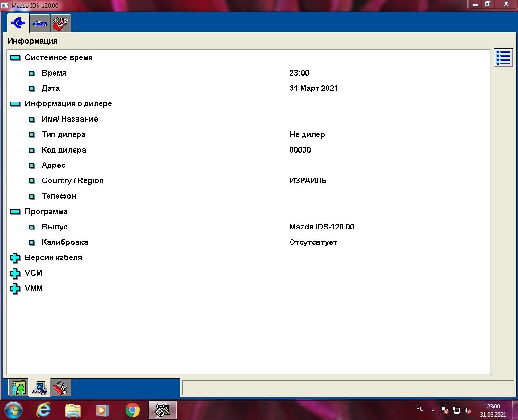Open the Action Center flag icon
The width and height of the screenshot is (518, 420).
445,410
